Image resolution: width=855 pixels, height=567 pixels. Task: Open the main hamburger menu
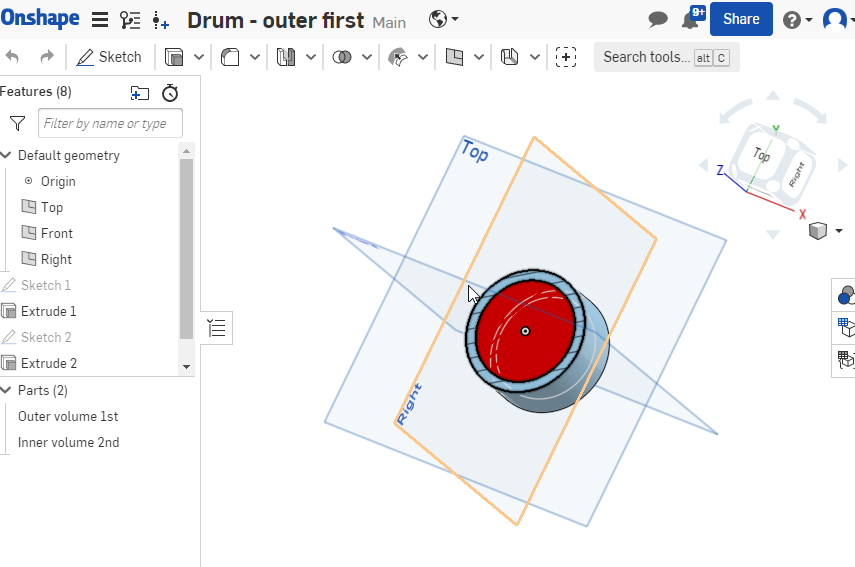pos(100,19)
